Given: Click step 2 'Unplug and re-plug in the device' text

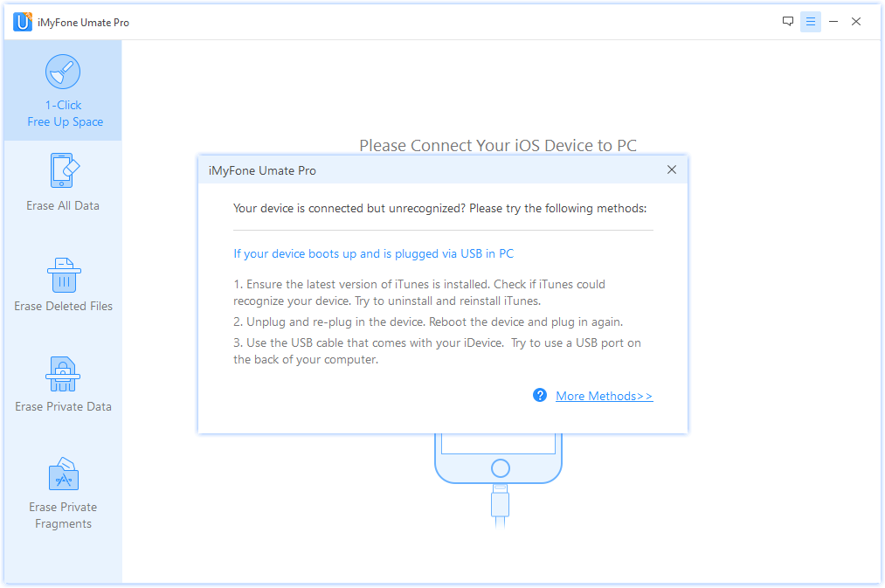Looking at the screenshot, I should tap(428, 322).
